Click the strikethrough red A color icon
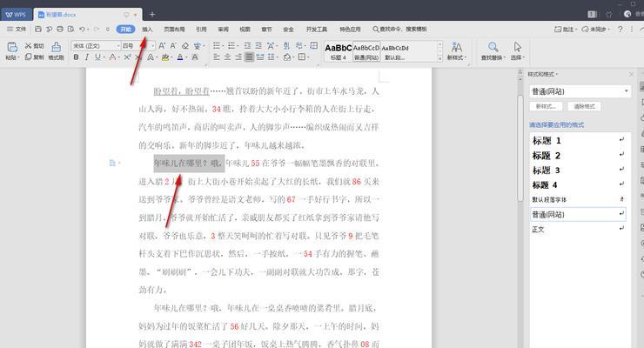Image resolution: width=644 pixels, height=348 pixels. coord(112,57)
